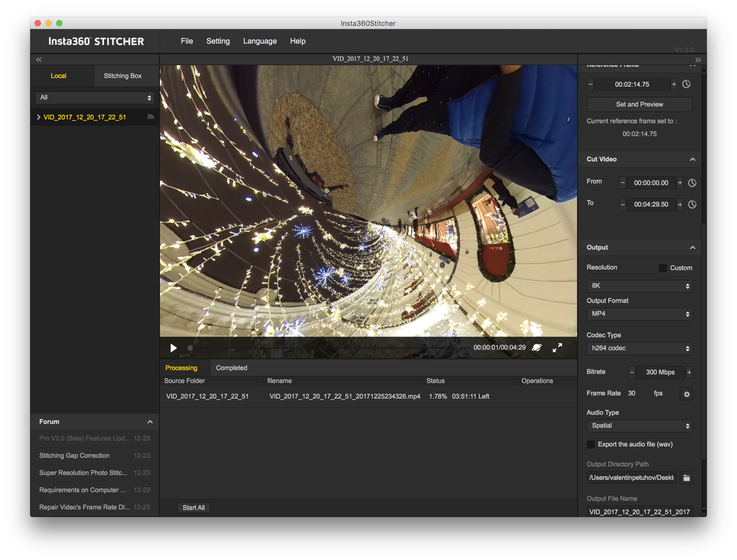737x560 pixels.
Task: Switch to the Completed tab
Action: 231,368
